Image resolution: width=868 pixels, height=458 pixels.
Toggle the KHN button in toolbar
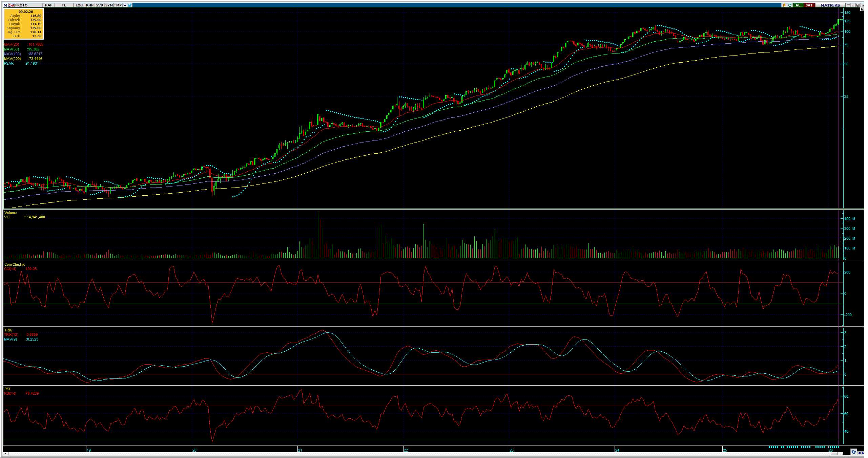pos(90,5)
